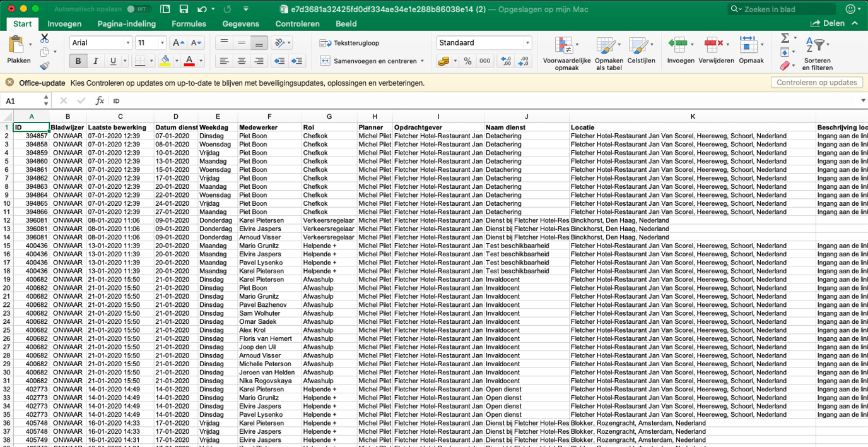This screenshot has height=447, width=868.
Task: Click the AutoSum sigma icon
Action: [x=785, y=39]
